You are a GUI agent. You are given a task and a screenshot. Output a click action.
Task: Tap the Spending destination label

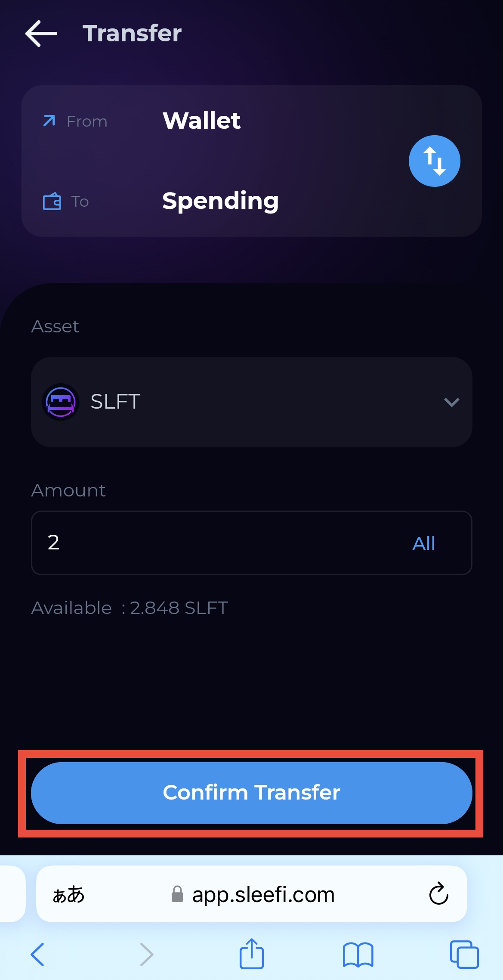click(x=220, y=201)
